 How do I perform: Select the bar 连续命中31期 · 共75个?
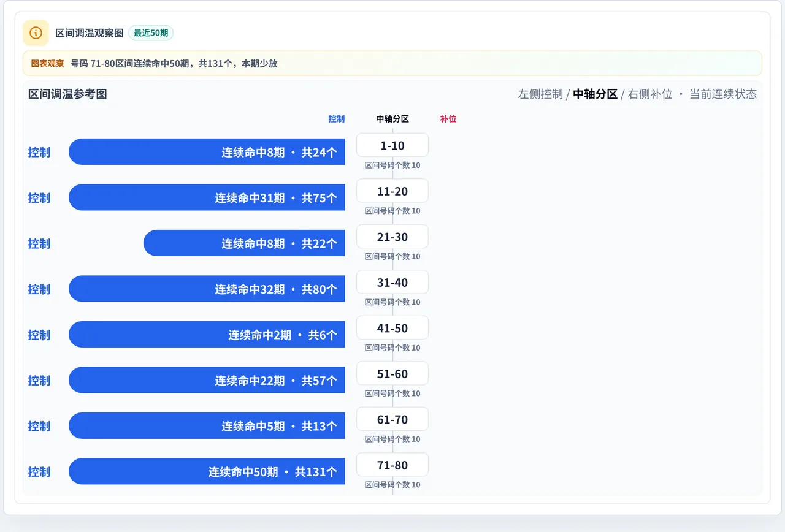coord(207,197)
